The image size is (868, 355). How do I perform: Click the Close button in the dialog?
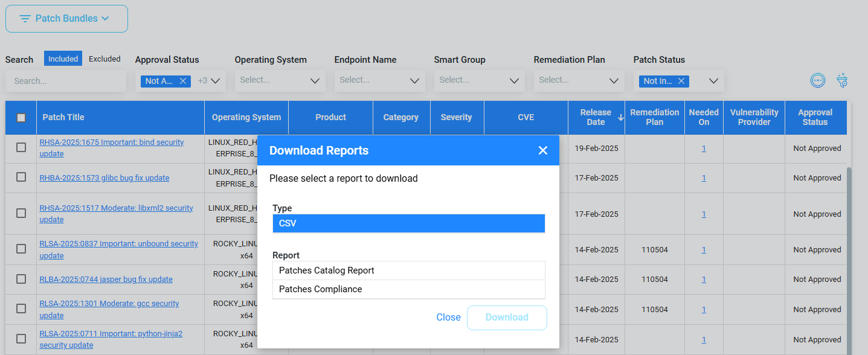448,318
